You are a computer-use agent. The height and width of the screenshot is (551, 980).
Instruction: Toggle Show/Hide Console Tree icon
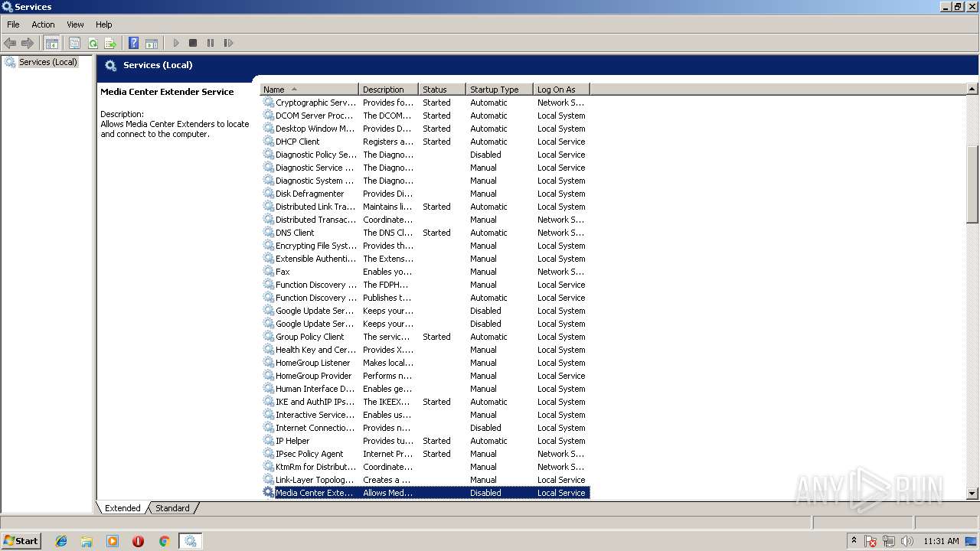click(x=51, y=44)
